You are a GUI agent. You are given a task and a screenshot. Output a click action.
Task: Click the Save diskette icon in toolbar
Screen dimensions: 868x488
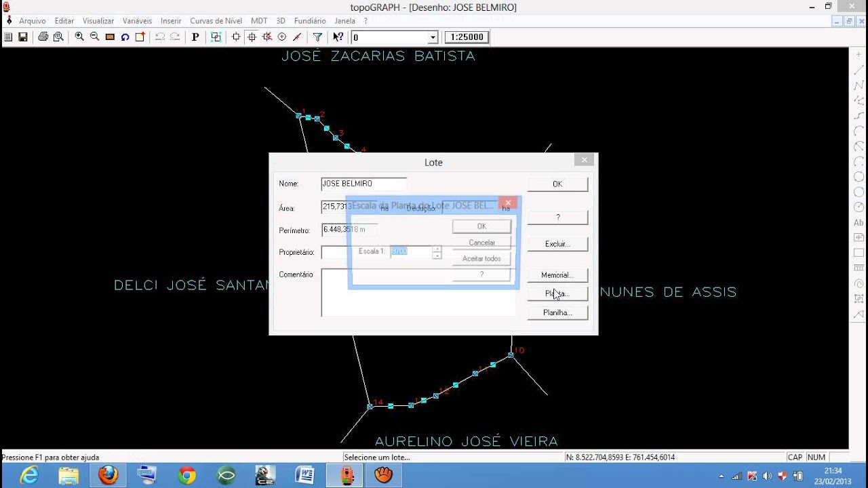click(22, 37)
